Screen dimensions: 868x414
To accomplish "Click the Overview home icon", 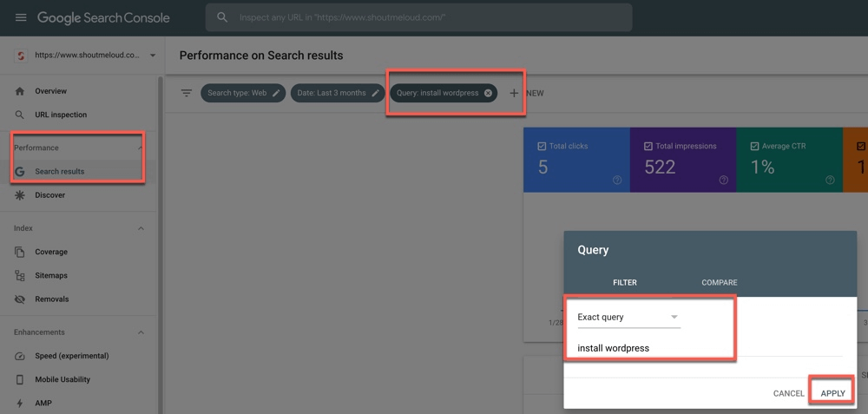I will [x=20, y=91].
